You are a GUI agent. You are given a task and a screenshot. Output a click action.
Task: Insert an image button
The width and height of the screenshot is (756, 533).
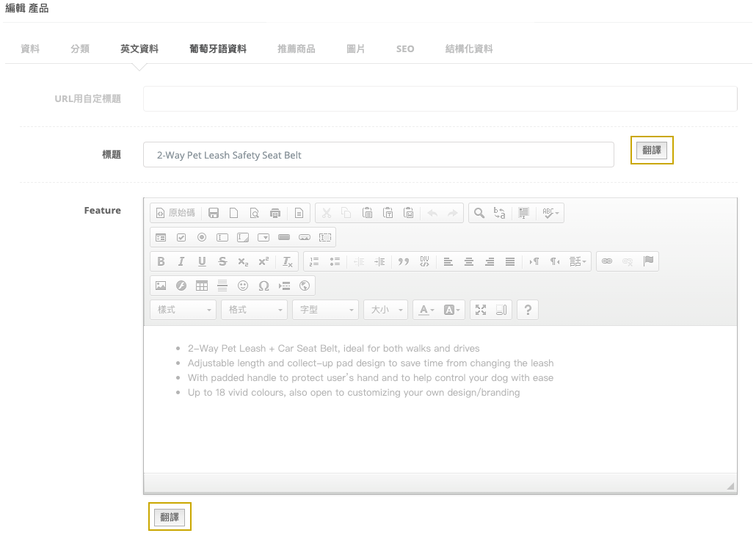[x=305, y=237]
